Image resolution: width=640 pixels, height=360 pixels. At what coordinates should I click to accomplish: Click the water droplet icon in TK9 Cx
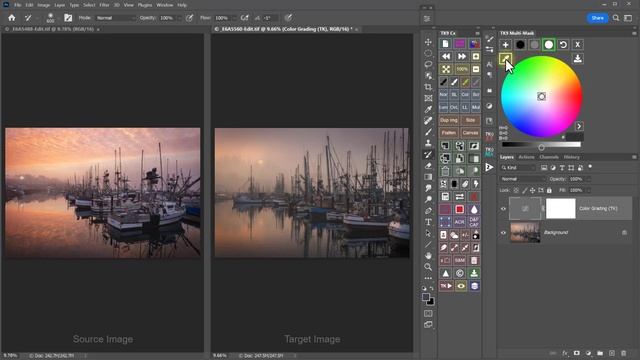pyautogui.click(x=474, y=209)
